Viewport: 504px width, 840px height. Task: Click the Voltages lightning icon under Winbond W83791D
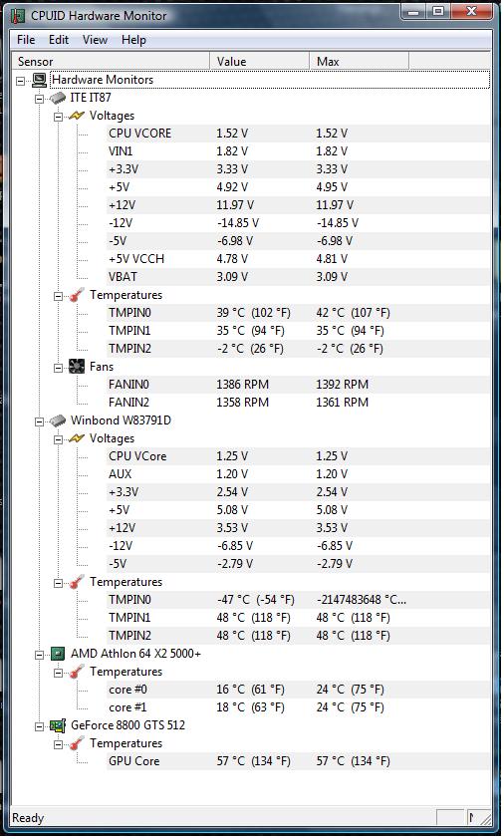(x=77, y=438)
